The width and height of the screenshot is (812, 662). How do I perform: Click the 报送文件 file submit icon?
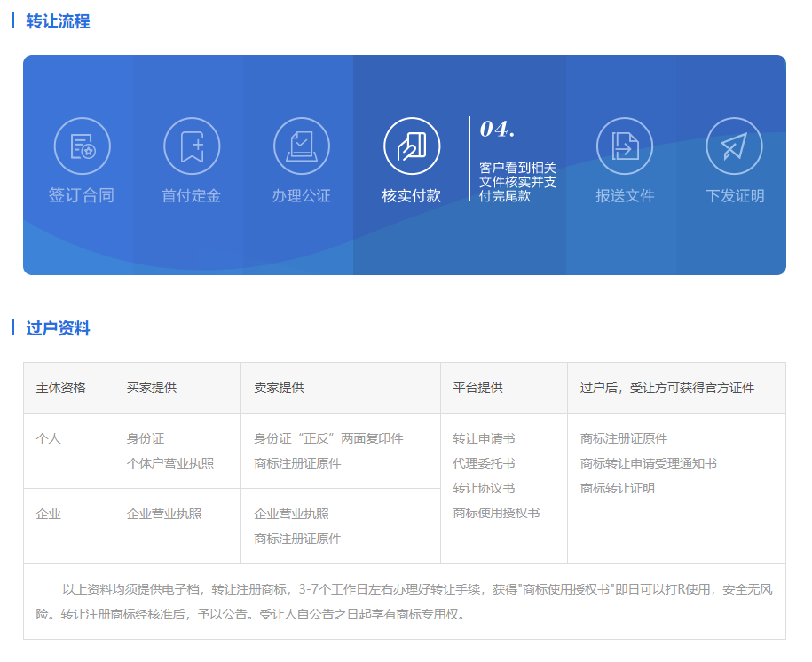click(625, 146)
